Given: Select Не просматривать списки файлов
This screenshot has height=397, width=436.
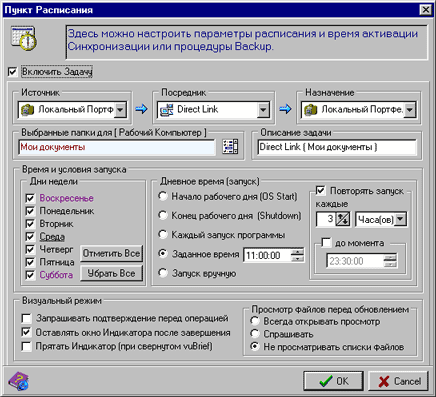Looking at the screenshot, I should coord(255,347).
